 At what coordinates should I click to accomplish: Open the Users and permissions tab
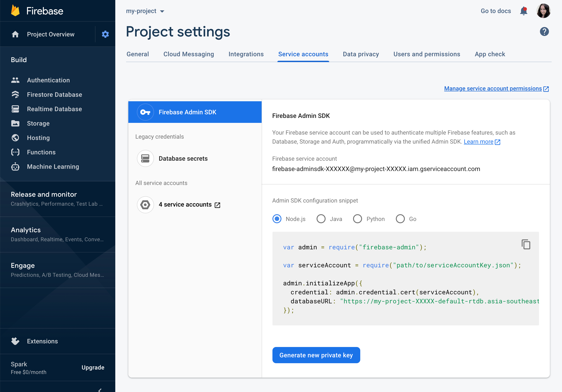[427, 54]
